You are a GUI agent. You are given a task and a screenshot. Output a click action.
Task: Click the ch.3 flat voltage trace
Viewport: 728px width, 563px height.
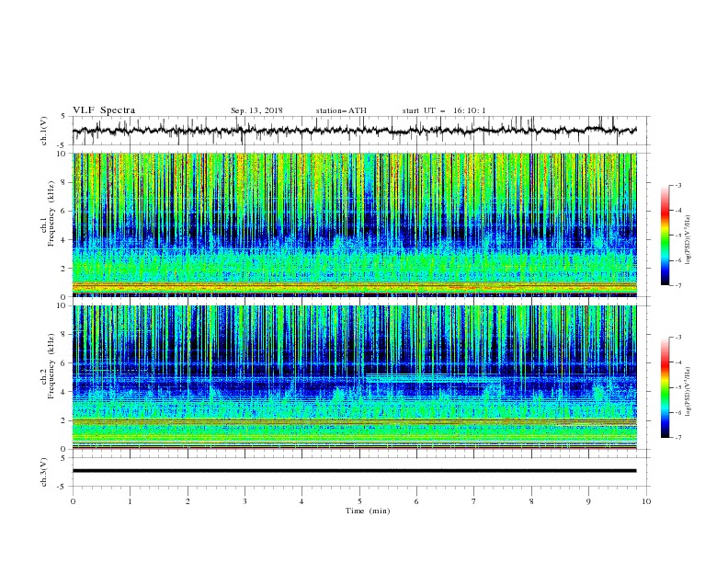coord(354,471)
